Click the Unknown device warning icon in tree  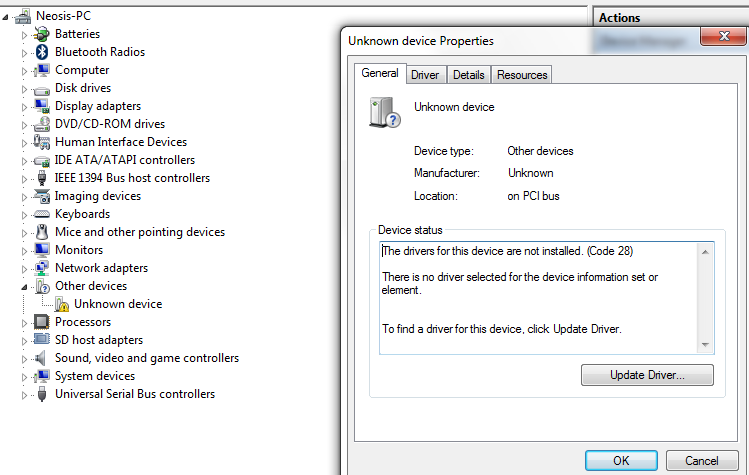pyautogui.click(x=62, y=304)
